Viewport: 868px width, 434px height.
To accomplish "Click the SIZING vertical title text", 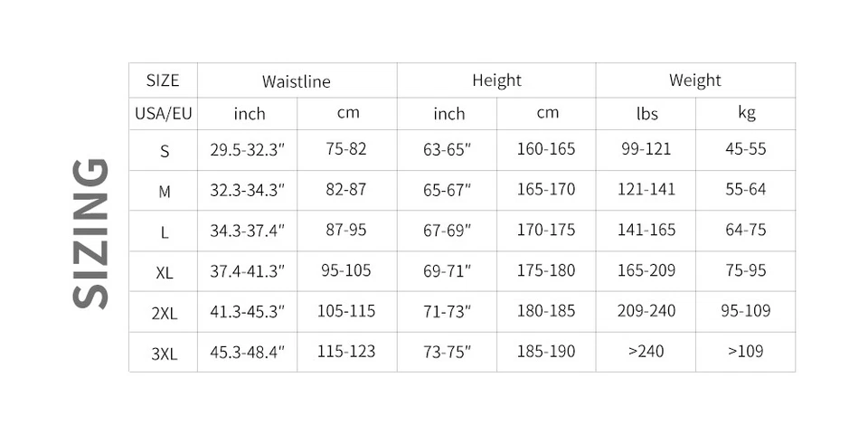I will coord(90,233).
